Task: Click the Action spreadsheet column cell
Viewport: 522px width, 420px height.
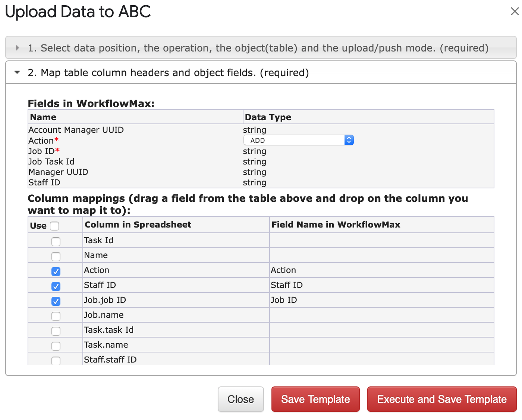Action: tap(176, 270)
